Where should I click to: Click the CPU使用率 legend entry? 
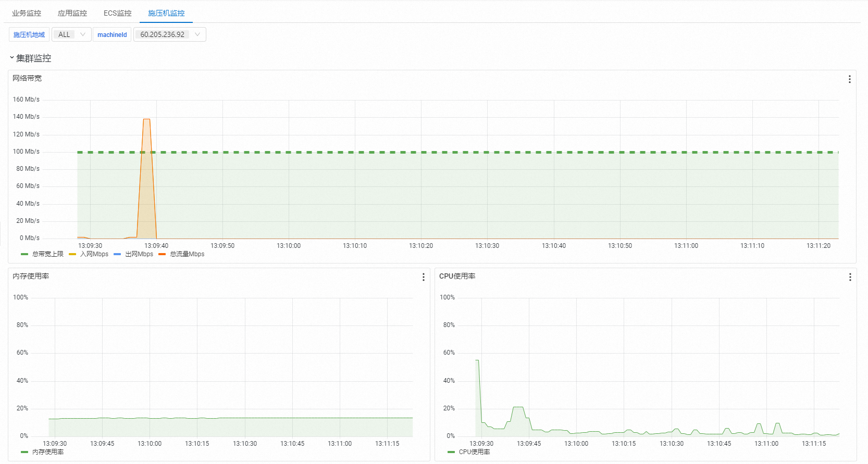[x=469, y=452]
